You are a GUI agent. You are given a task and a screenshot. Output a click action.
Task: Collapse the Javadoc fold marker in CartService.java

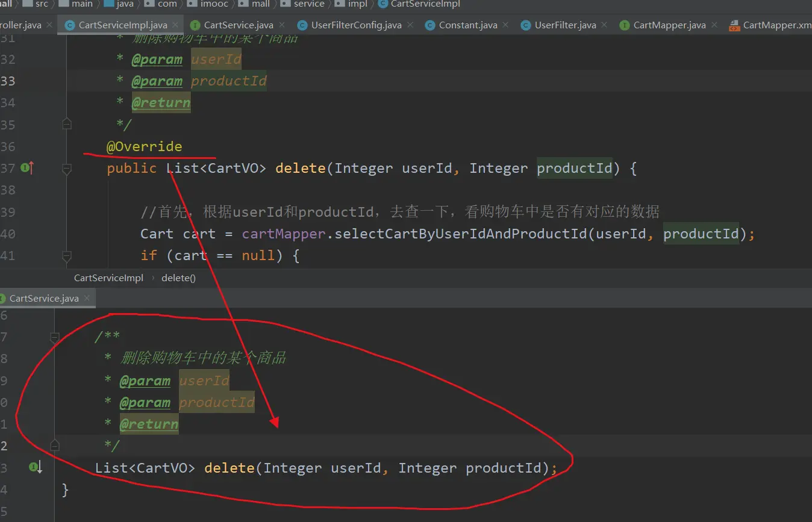tap(55, 337)
